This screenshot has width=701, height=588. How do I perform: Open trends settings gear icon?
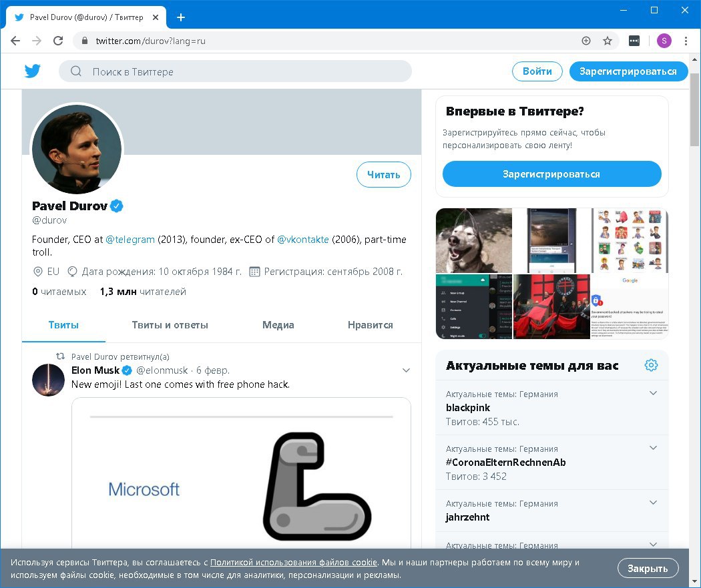[x=651, y=365]
